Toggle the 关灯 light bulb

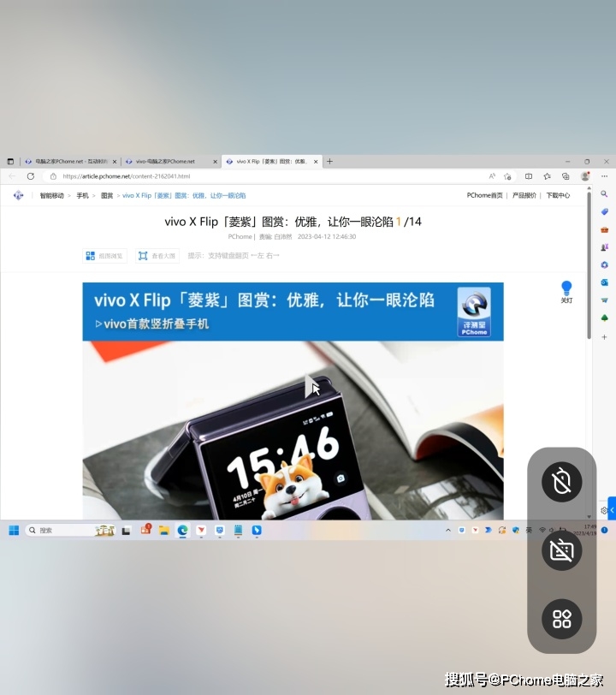pyautogui.click(x=566, y=292)
